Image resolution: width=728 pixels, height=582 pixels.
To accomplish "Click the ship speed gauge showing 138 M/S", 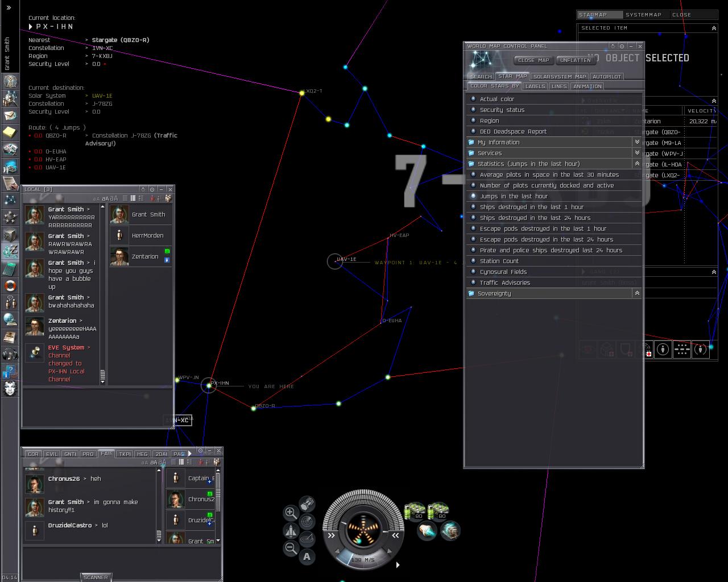I will point(362,560).
